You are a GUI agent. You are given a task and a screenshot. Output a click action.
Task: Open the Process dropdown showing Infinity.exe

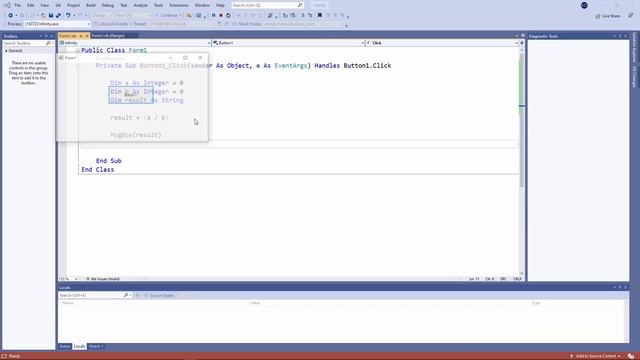(x=57, y=24)
